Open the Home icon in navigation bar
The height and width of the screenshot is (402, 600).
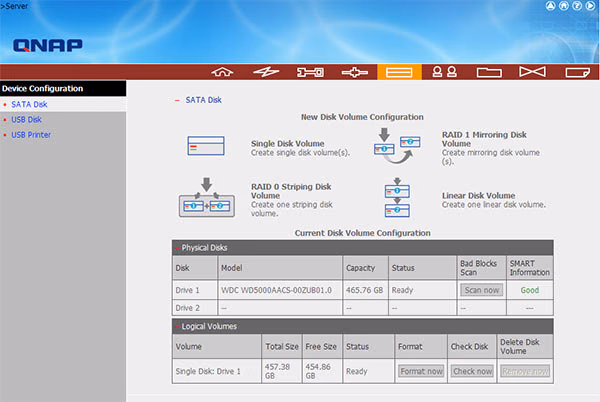click(x=222, y=72)
